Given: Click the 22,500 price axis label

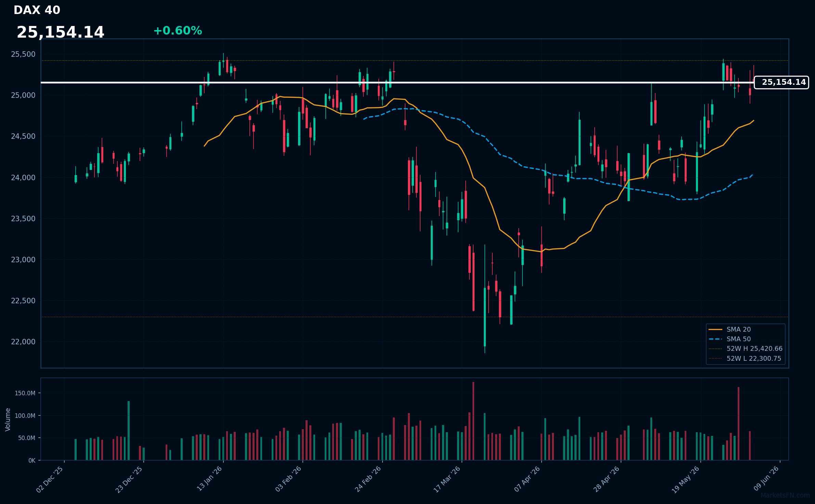Looking at the screenshot, I should point(23,301).
